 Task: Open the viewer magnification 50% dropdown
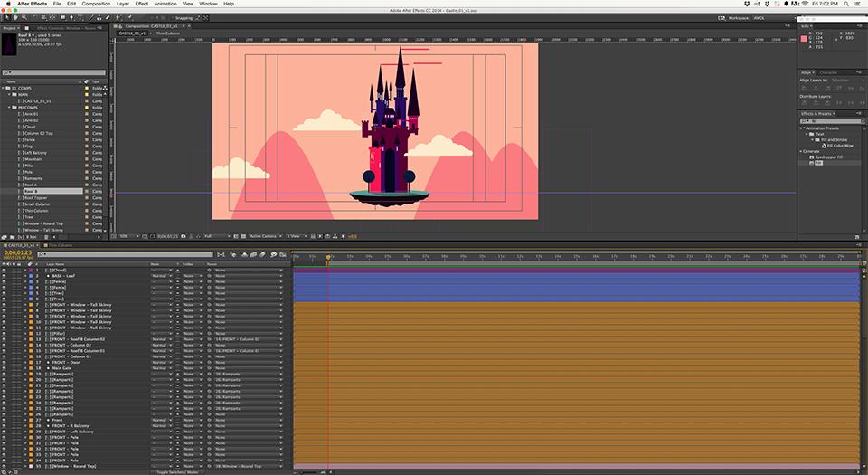(128, 236)
